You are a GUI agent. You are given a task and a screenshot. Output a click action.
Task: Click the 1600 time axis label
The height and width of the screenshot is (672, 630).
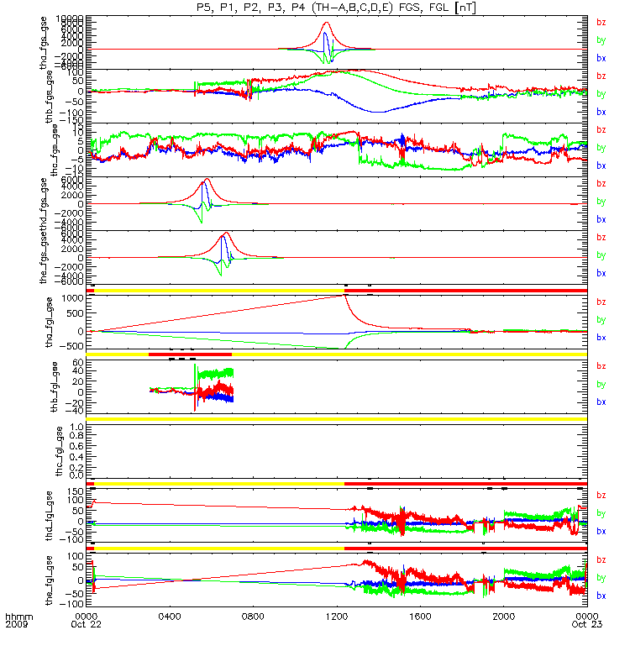coord(420,617)
